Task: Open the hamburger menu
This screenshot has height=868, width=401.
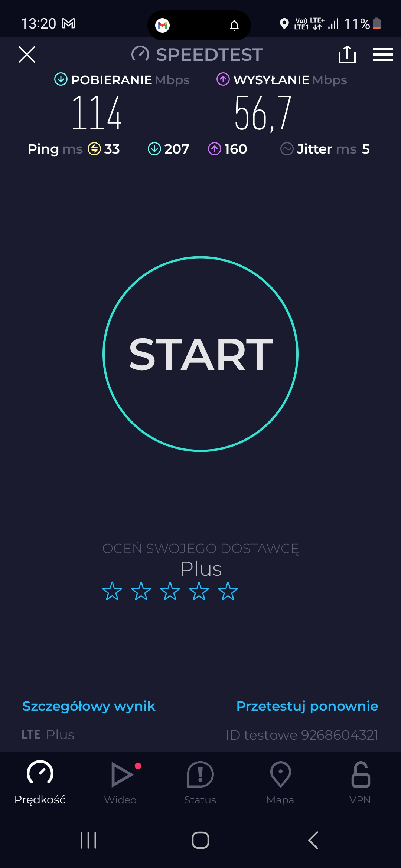Action: (x=383, y=55)
